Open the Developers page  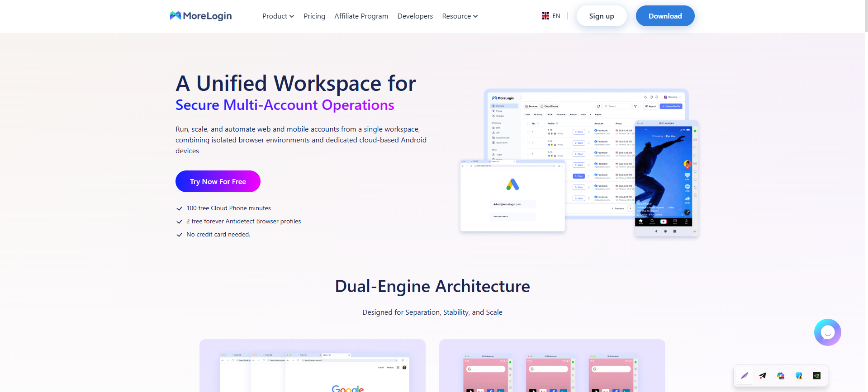coord(415,16)
